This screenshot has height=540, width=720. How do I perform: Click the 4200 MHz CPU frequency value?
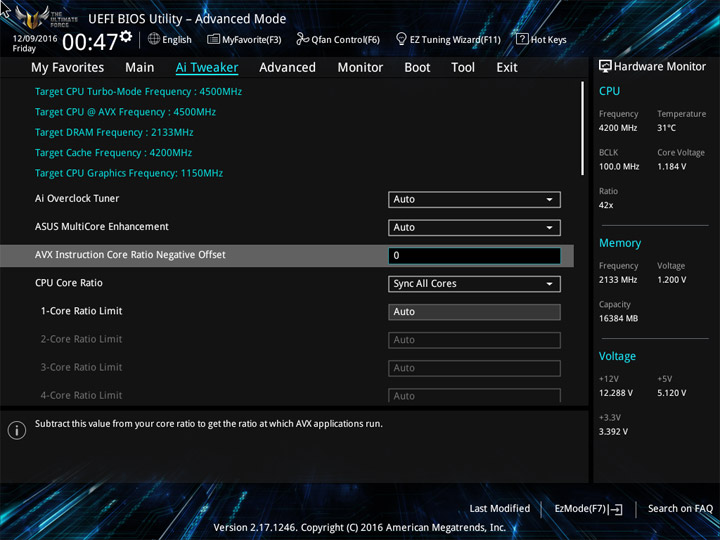point(618,128)
